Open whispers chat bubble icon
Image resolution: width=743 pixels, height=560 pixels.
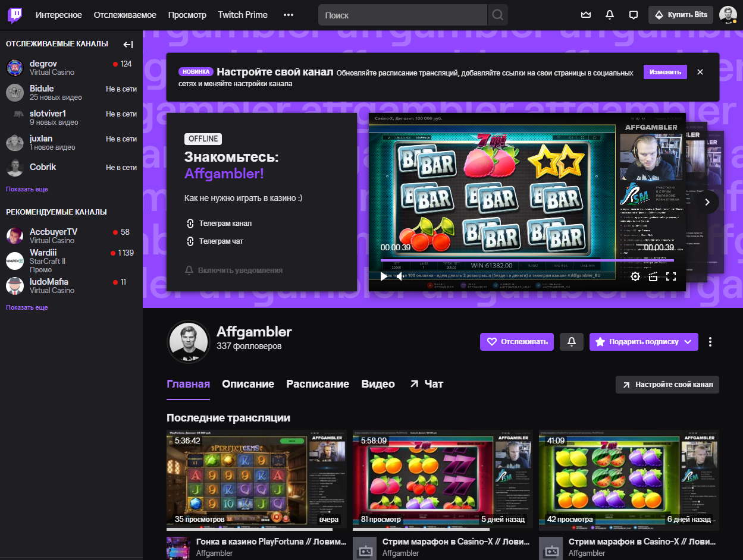(x=634, y=15)
